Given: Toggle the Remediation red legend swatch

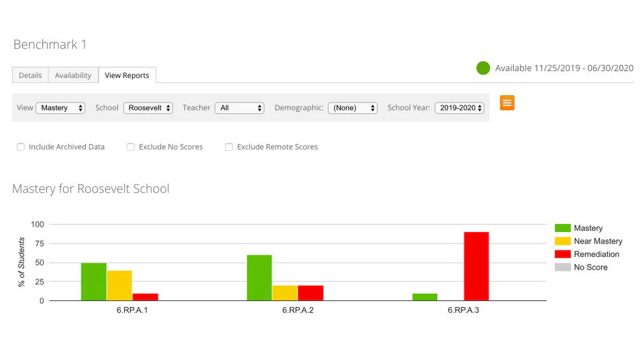Looking at the screenshot, I should [562, 254].
